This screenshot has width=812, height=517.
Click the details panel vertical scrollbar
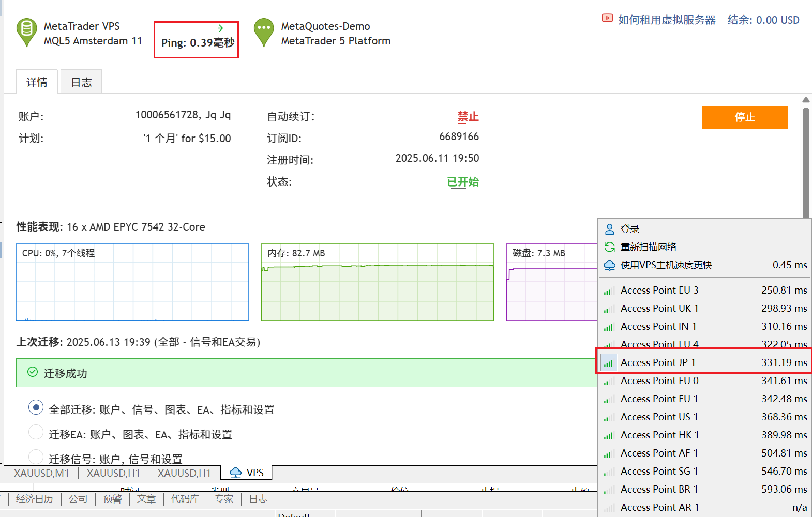point(806,163)
